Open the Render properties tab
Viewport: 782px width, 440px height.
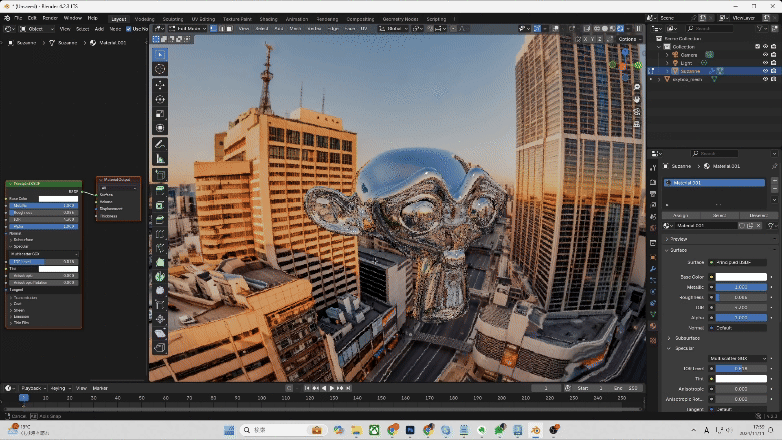point(653,182)
